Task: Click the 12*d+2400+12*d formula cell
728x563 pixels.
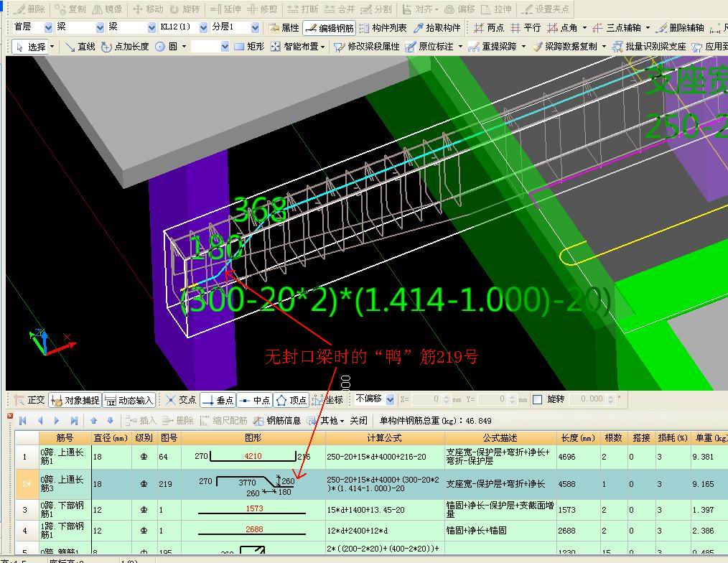Action: pyautogui.click(x=384, y=531)
